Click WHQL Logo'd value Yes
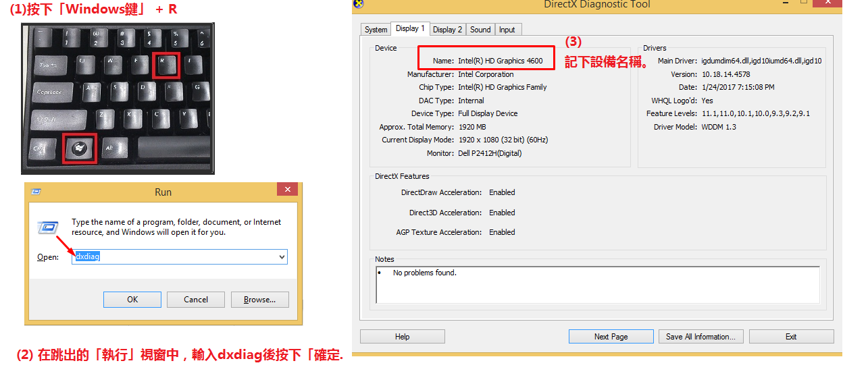 [x=707, y=101]
